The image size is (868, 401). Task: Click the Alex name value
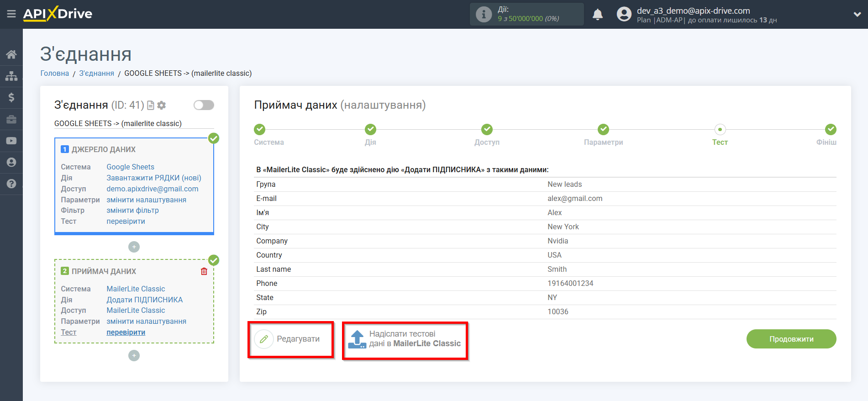click(555, 213)
